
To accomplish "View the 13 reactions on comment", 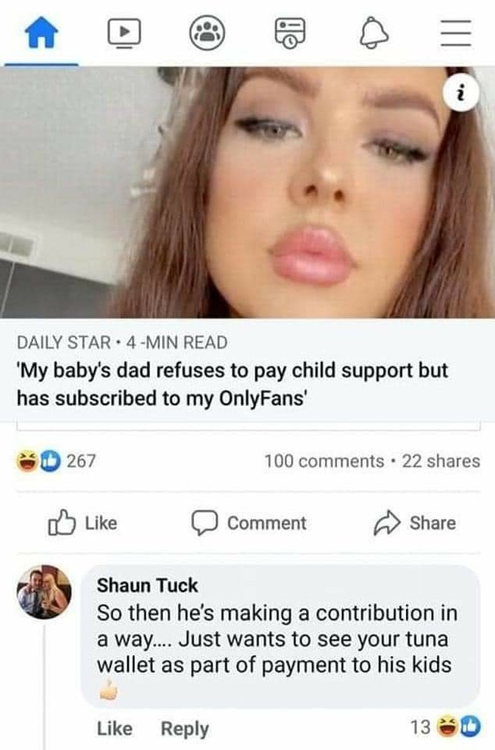I will click(446, 727).
